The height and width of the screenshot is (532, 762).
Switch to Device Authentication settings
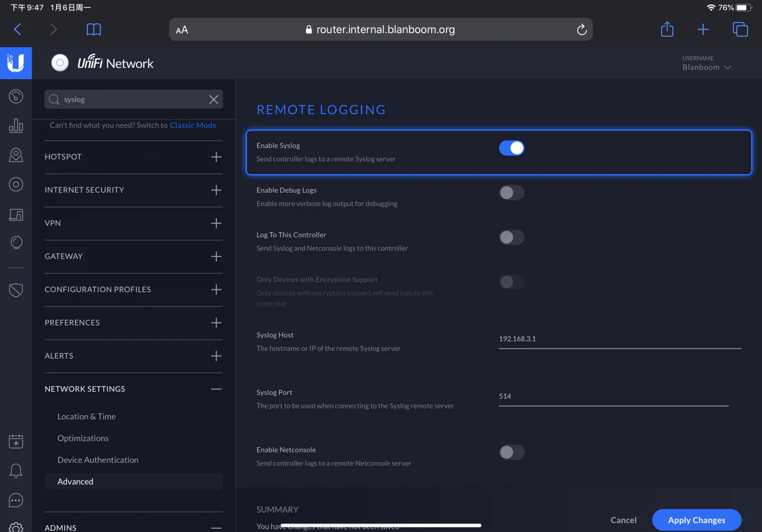click(98, 460)
